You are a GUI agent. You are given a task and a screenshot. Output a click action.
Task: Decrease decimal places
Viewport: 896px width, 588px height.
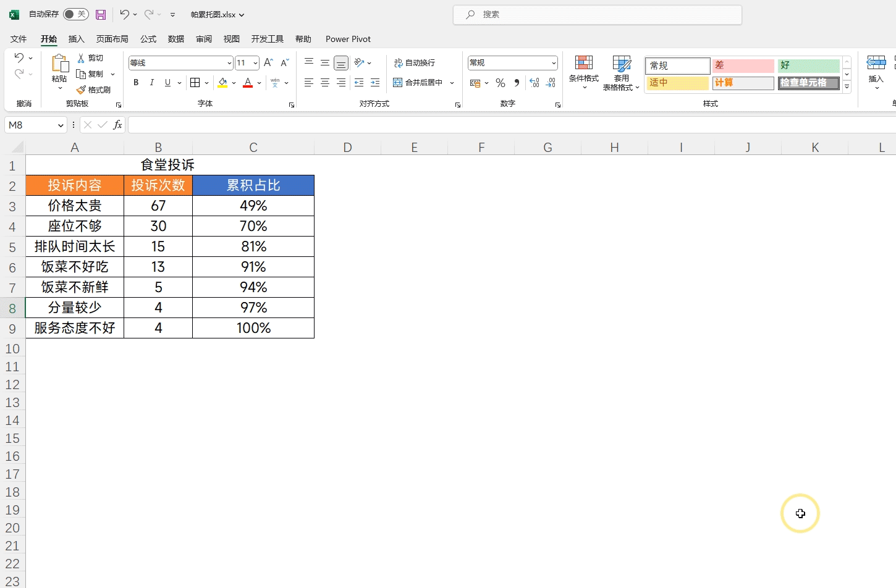551,83
